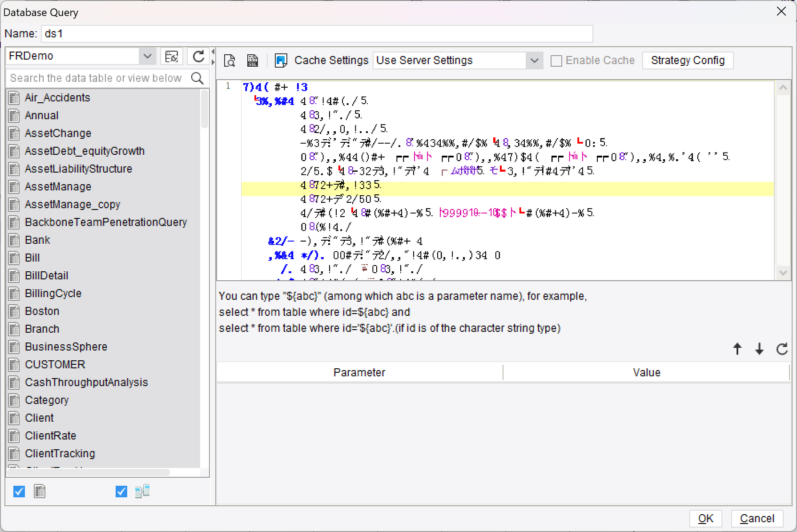This screenshot has height=532, width=797.
Task: Select ClientRate in table list
Action: click(50, 436)
